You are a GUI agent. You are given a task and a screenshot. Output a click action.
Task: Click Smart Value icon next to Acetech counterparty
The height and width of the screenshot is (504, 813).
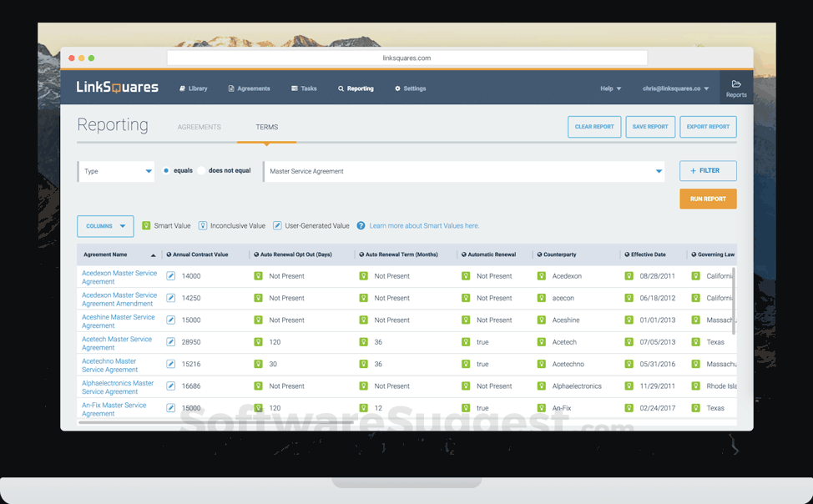[541, 342]
